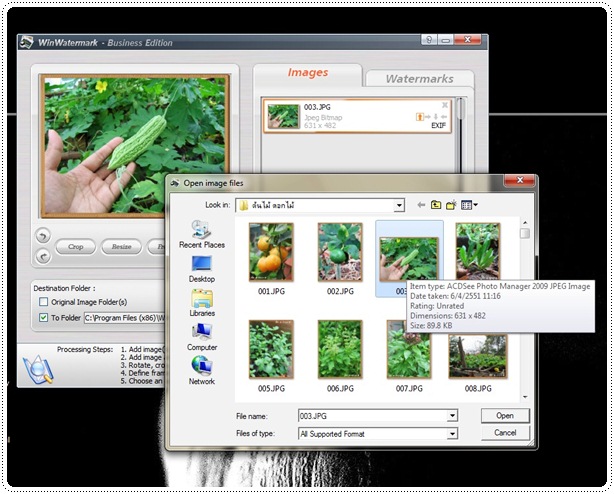Image resolution: width=614 pixels, height=494 pixels.
Task: Click the To Folder path field
Action: pyautogui.click(x=125, y=317)
